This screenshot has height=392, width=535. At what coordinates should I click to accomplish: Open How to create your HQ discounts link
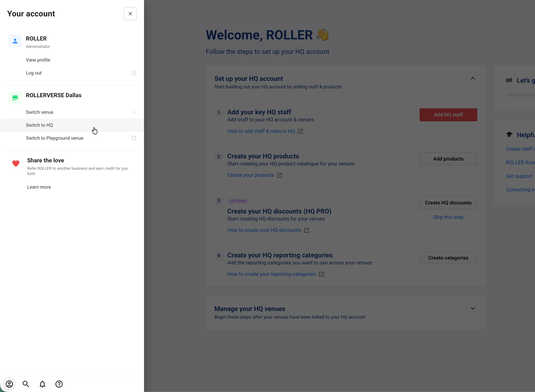click(x=264, y=230)
